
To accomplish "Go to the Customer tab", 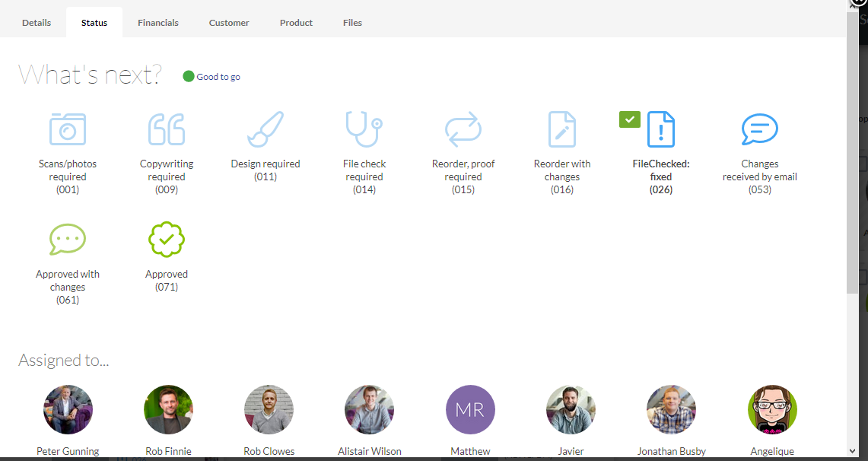I will tap(229, 23).
